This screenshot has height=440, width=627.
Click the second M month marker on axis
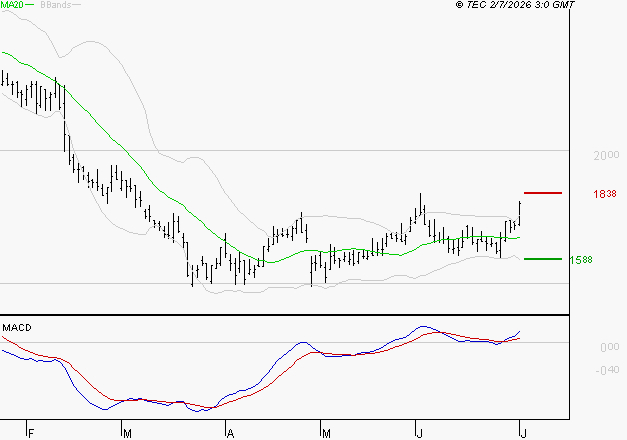(x=326, y=434)
